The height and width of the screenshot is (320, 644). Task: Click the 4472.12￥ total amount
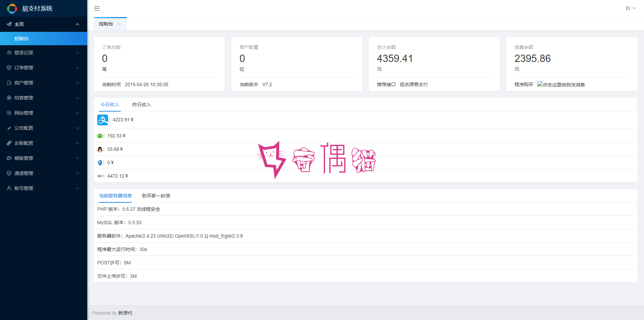point(118,176)
